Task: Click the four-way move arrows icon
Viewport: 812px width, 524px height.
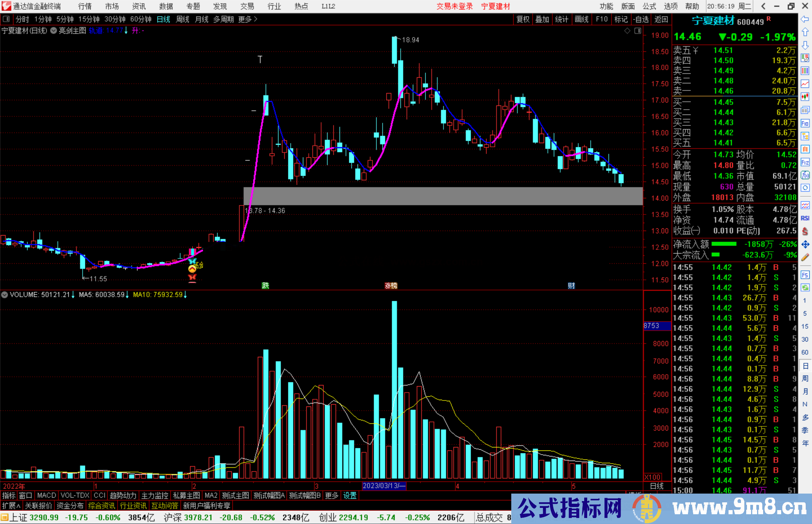Action: coord(805,245)
